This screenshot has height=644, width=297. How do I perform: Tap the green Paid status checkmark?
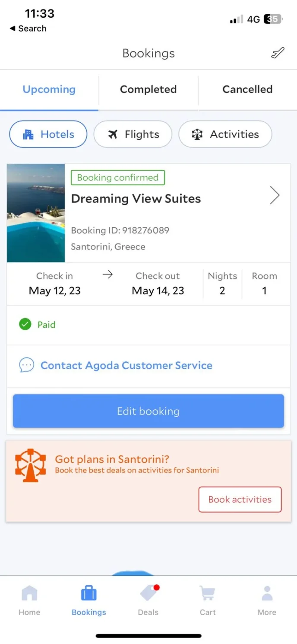(x=25, y=324)
